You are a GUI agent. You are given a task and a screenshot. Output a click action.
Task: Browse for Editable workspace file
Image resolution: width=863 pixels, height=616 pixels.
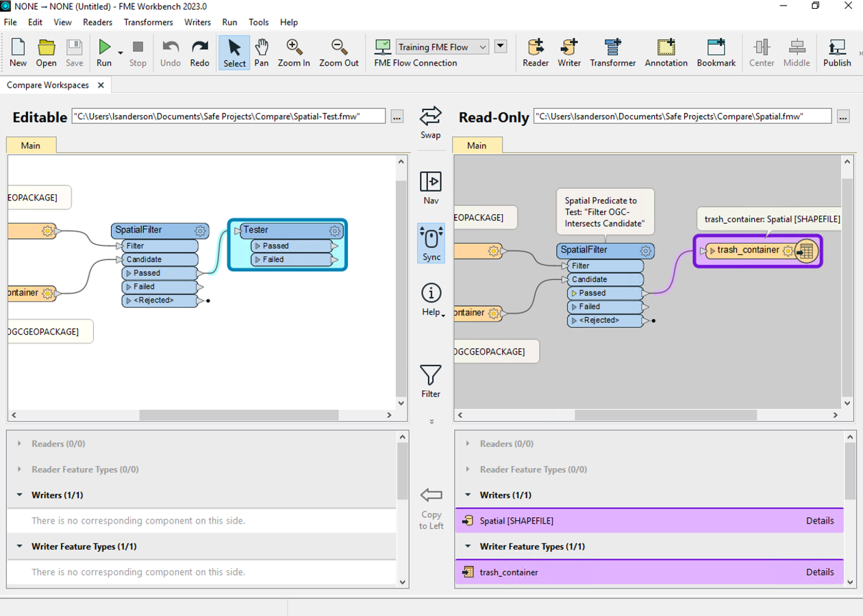pos(397,117)
